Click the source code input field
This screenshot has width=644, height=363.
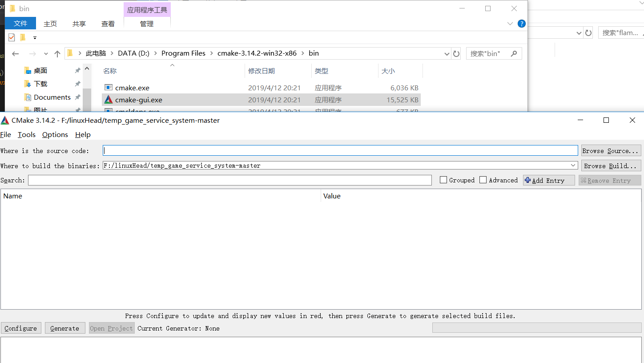[311, 150]
